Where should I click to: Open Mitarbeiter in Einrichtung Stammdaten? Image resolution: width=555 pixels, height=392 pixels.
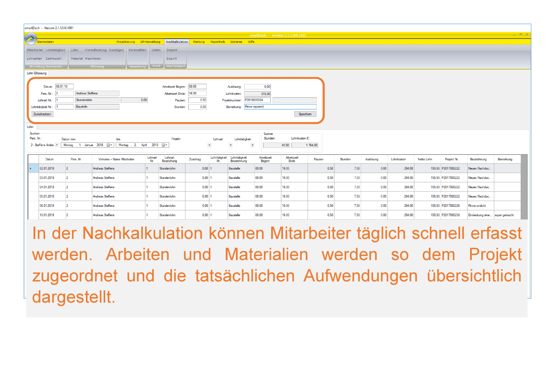point(35,50)
